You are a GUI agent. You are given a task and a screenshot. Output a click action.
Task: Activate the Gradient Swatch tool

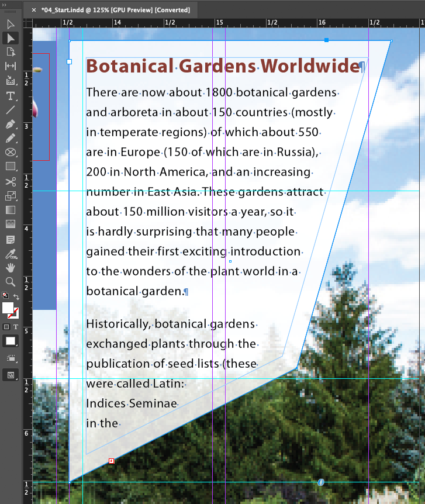tap(11, 210)
